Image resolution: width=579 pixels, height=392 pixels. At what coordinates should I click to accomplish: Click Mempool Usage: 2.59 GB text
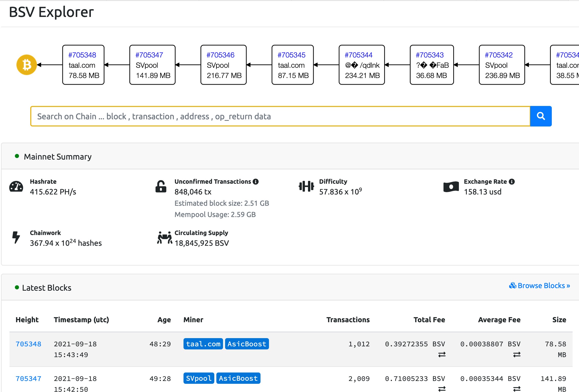tap(215, 214)
